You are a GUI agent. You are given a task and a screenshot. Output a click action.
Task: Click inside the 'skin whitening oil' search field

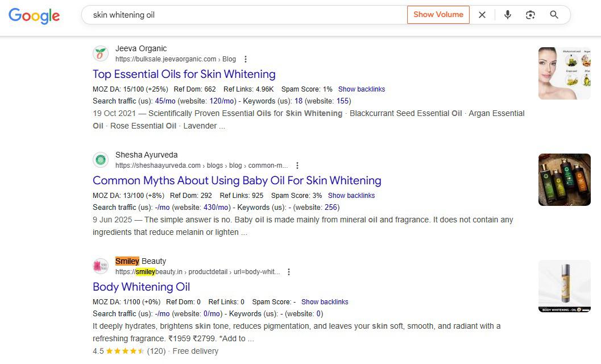click(245, 15)
